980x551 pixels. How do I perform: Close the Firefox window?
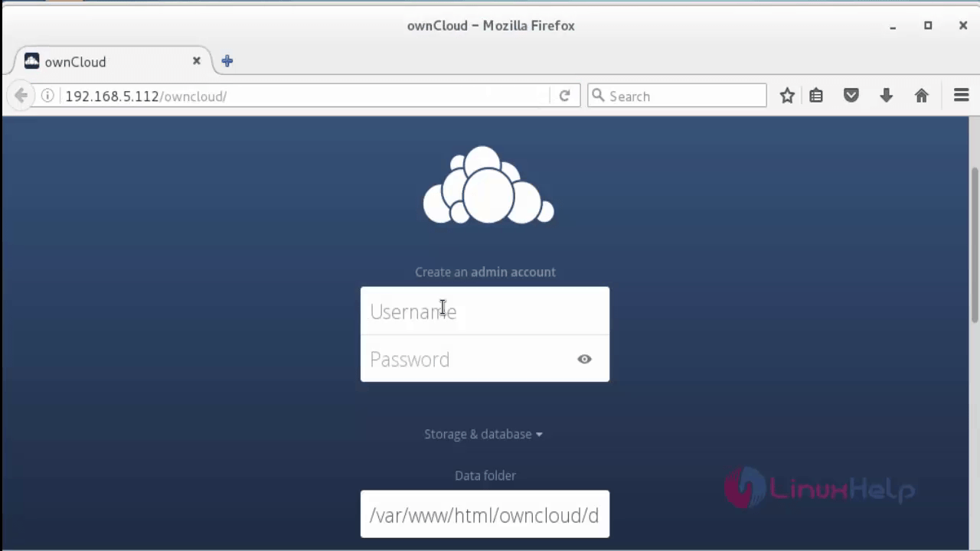(x=963, y=25)
